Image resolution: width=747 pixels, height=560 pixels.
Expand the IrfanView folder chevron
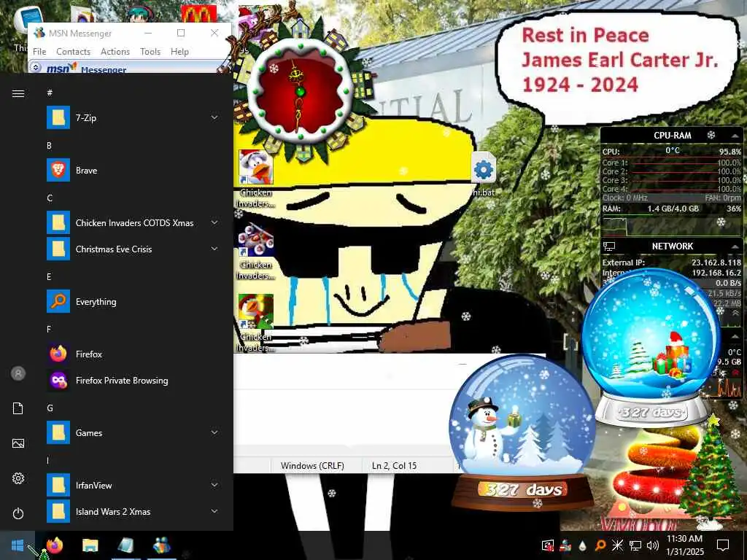coord(214,485)
